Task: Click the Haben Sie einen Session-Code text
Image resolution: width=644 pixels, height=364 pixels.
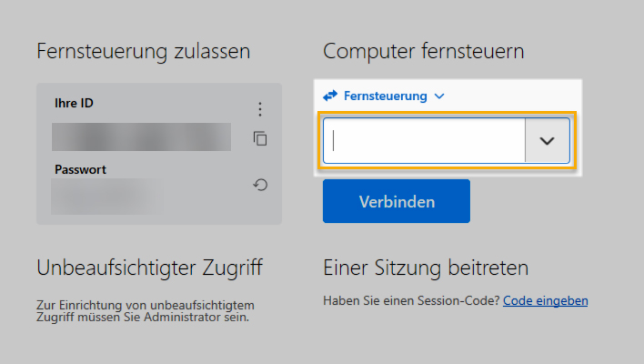Action: 411,300
